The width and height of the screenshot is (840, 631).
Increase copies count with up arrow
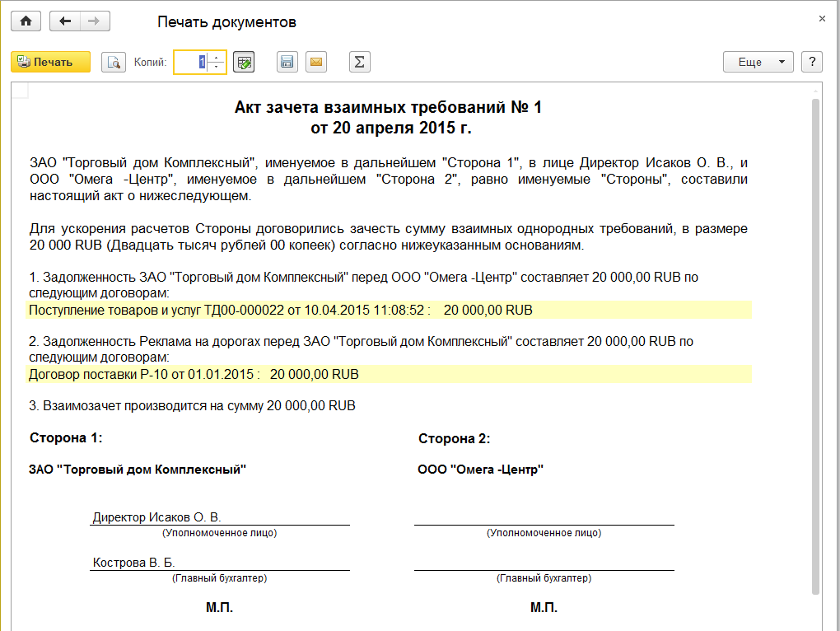coord(217,58)
